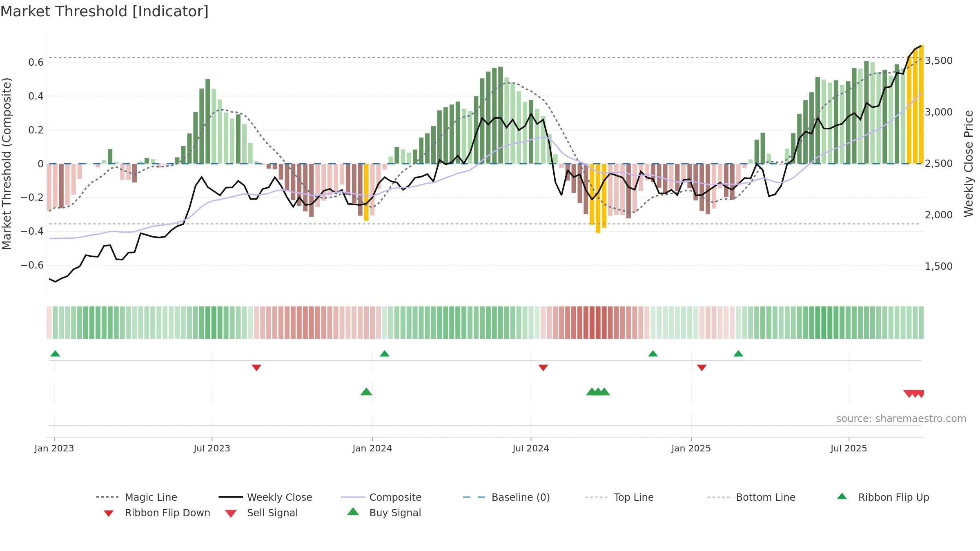Click the Market Threshold (Composite) axis title

tap(7, 164)
